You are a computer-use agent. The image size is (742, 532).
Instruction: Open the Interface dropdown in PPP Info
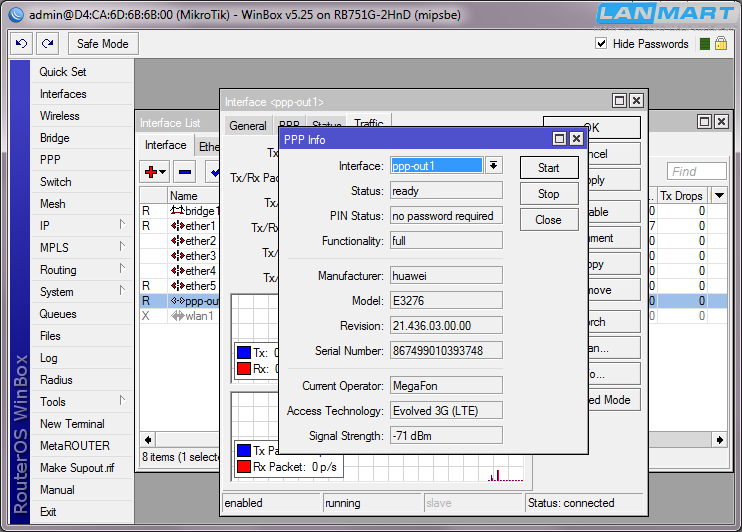493,165
